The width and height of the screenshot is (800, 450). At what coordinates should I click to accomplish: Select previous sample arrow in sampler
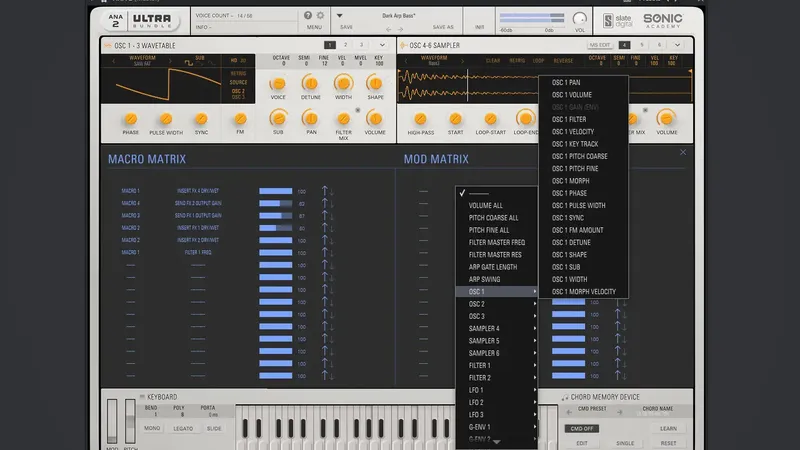tap(406, 61)
